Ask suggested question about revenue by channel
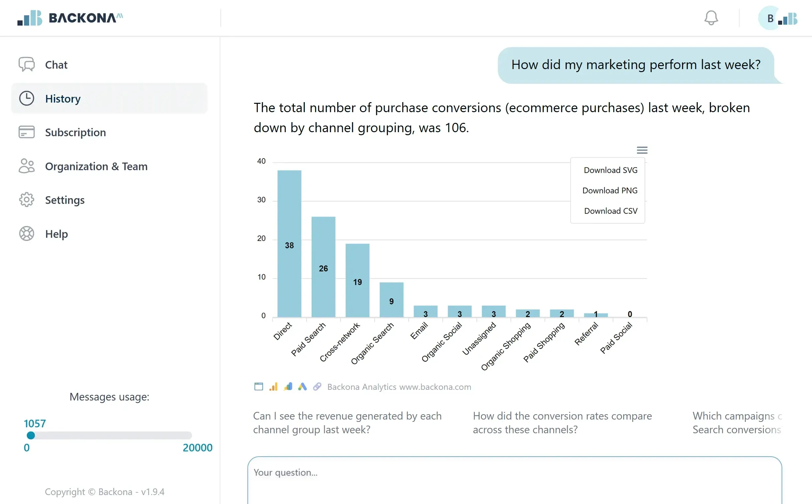The width and height of the screenshot is (812, 504). tap(347, 423)
